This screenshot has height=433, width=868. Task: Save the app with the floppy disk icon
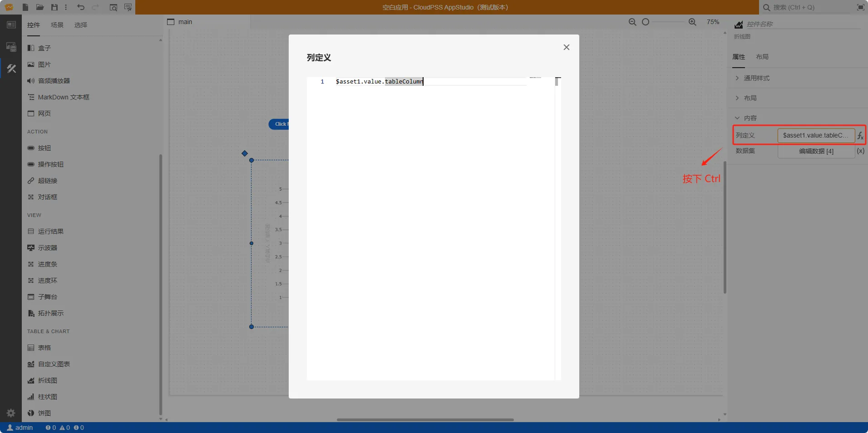(x=54, y=7)
